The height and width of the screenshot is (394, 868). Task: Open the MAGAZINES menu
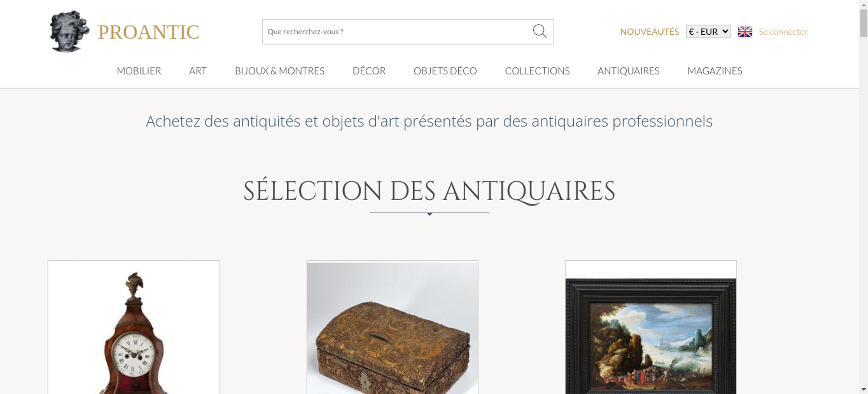coord(715,71)
